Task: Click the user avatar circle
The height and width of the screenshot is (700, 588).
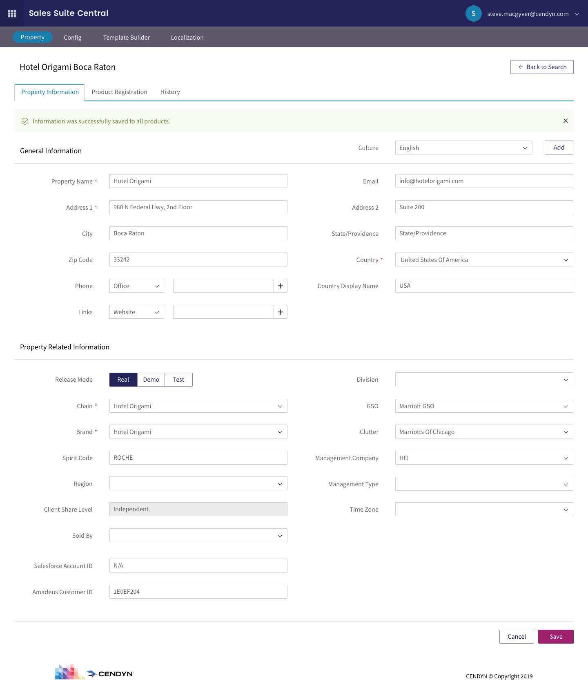Action: click(x=473, y=13)
